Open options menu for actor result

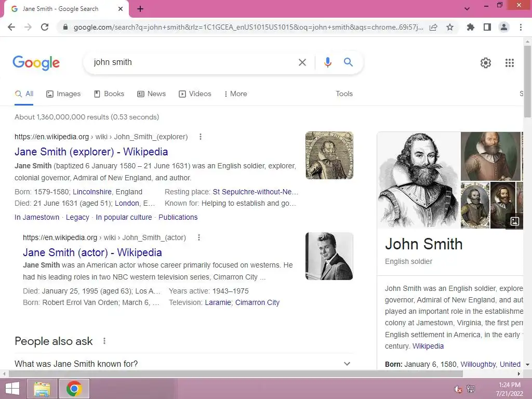[199, 237]
